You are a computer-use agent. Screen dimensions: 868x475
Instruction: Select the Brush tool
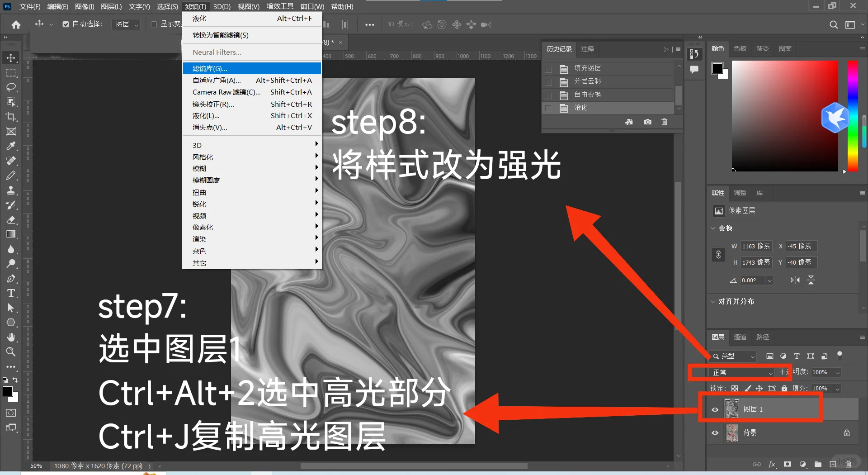[11, 176]
